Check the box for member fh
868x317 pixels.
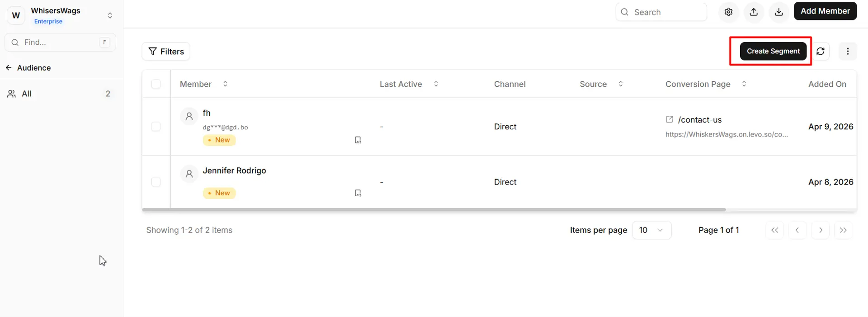click(156, 127)
